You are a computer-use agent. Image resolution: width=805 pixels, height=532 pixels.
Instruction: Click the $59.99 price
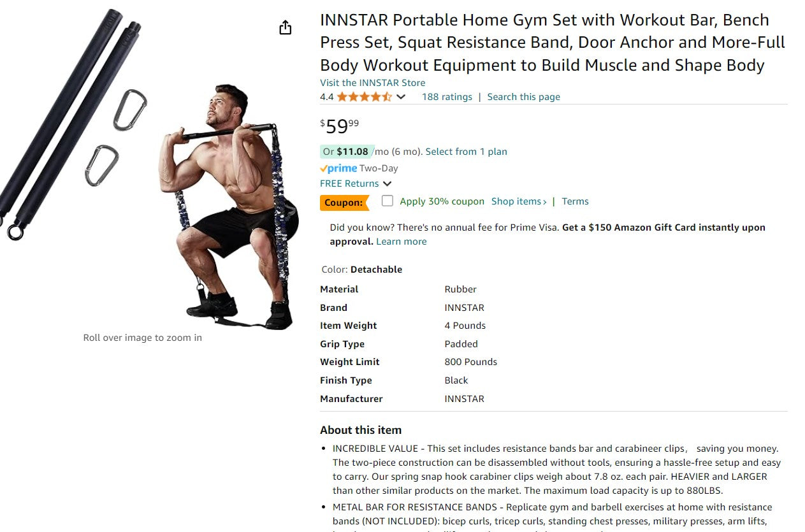pyautogui.click(x=338, y=126)
